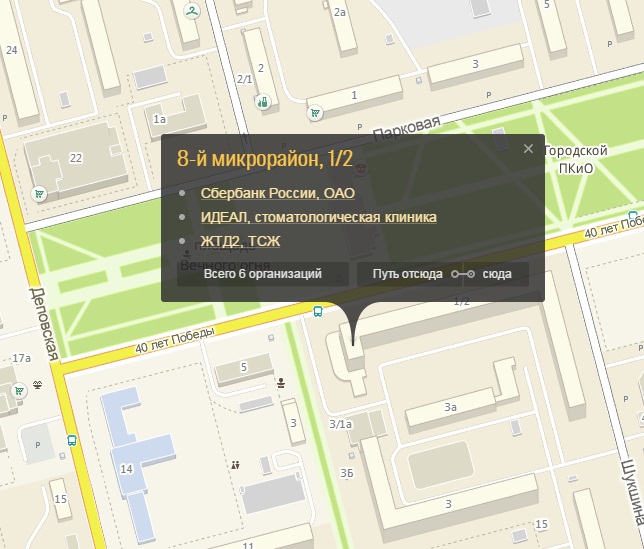Click the shopping cart icon beside building 1

click(315, 112)
